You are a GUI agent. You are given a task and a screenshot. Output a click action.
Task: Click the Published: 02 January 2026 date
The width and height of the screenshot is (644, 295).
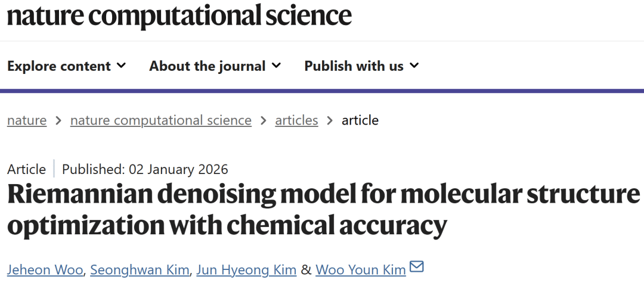point(145,169)
